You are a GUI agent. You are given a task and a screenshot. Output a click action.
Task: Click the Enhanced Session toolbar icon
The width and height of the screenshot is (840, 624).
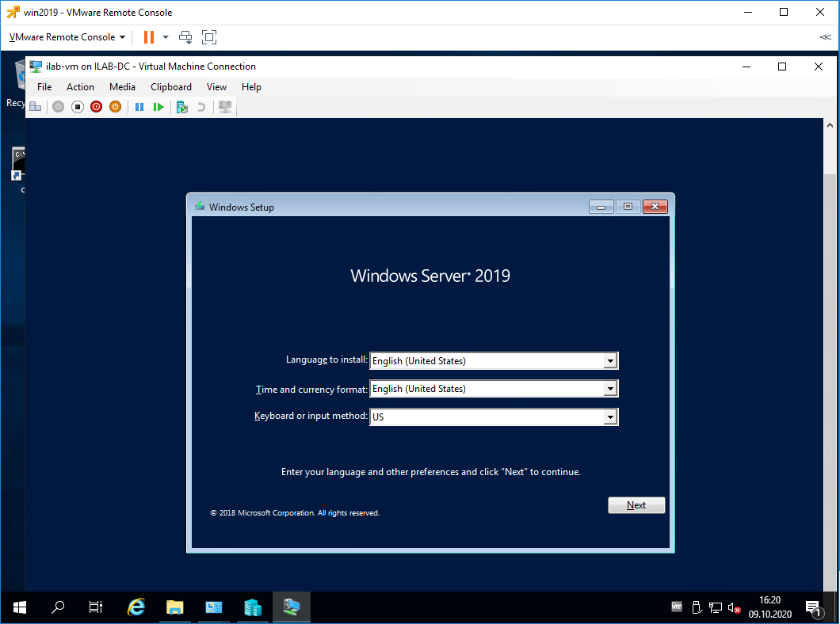(x=226, y=106)
